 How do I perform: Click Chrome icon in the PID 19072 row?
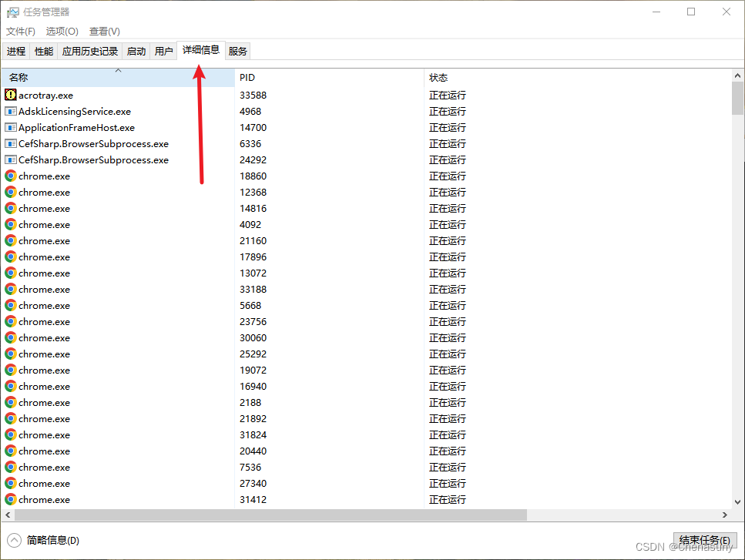coord(11,370)
